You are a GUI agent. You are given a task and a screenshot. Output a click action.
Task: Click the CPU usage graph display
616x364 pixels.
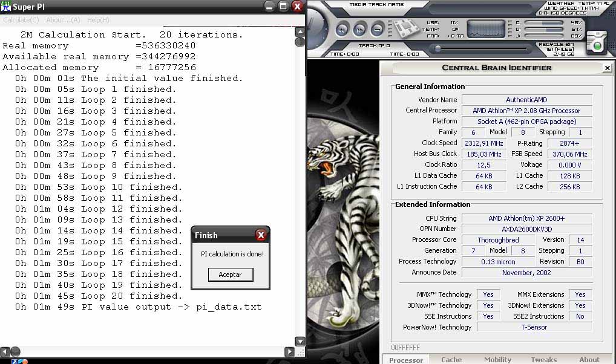click(485, 29)
